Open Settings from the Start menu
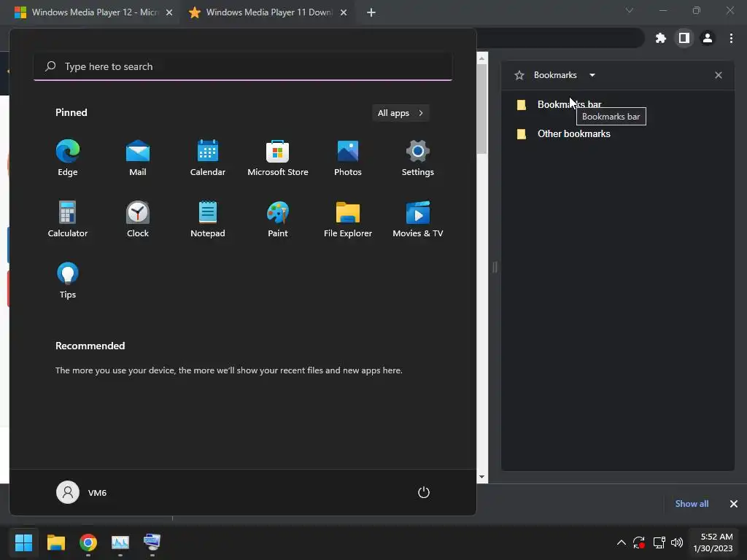747x560 pixels. point(418,158)
